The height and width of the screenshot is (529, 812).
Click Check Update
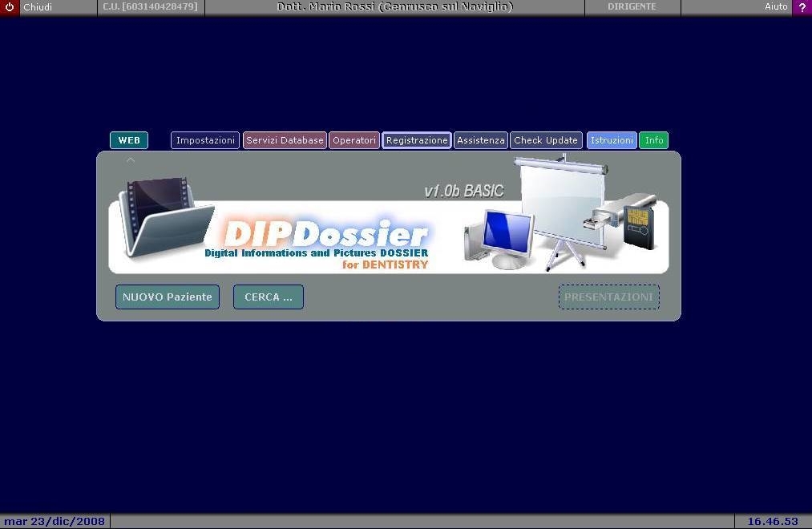pyautogui.click(x=546, y=140)
